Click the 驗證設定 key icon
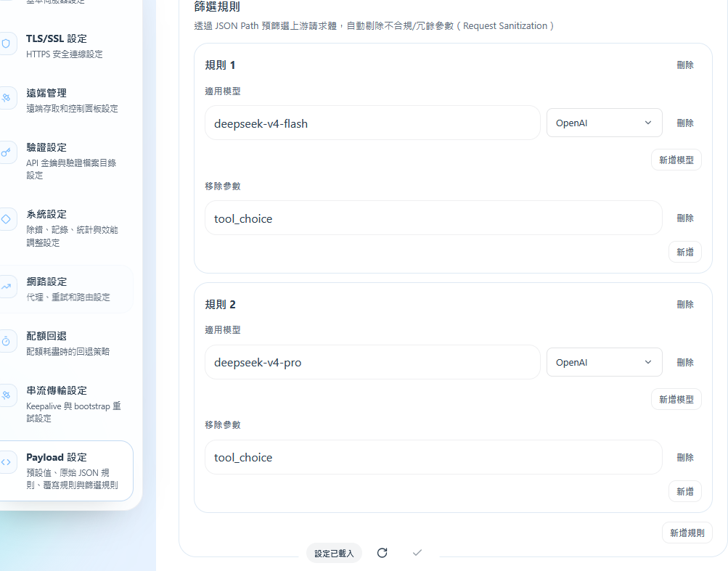The image size is (728, 571). pyautogui.click(x=6, y=152)
